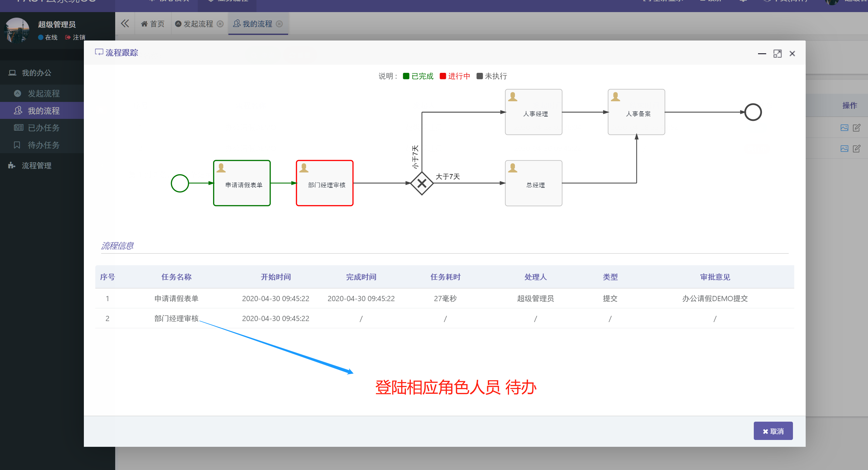The height and width of the screenshot is (470, 868).
Task: Click first-row image icon in background table
Action: pos(844,128)
